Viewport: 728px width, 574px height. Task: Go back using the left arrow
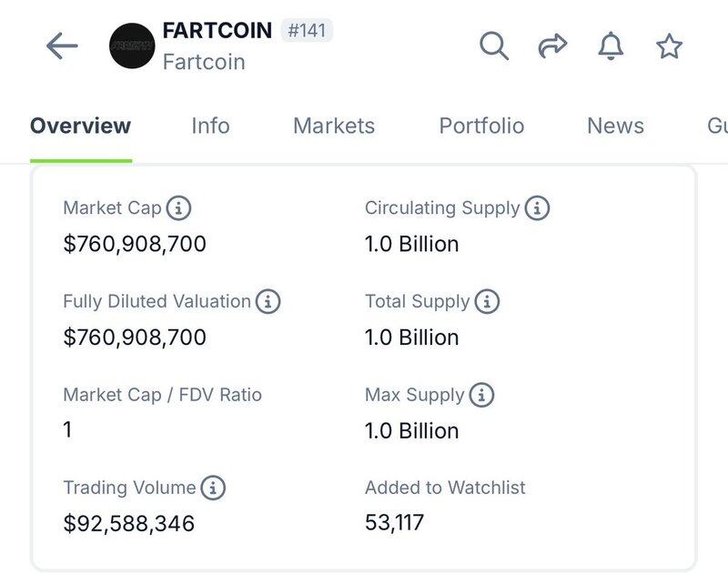[62, 45]
